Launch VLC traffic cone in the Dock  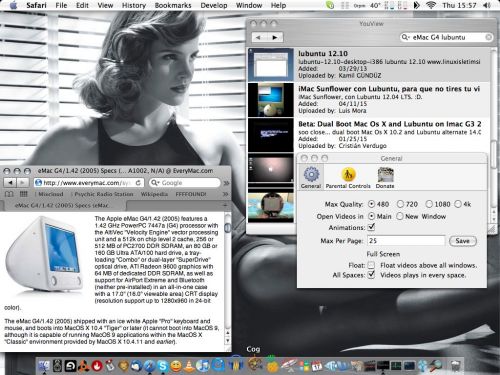coord(189,366)
